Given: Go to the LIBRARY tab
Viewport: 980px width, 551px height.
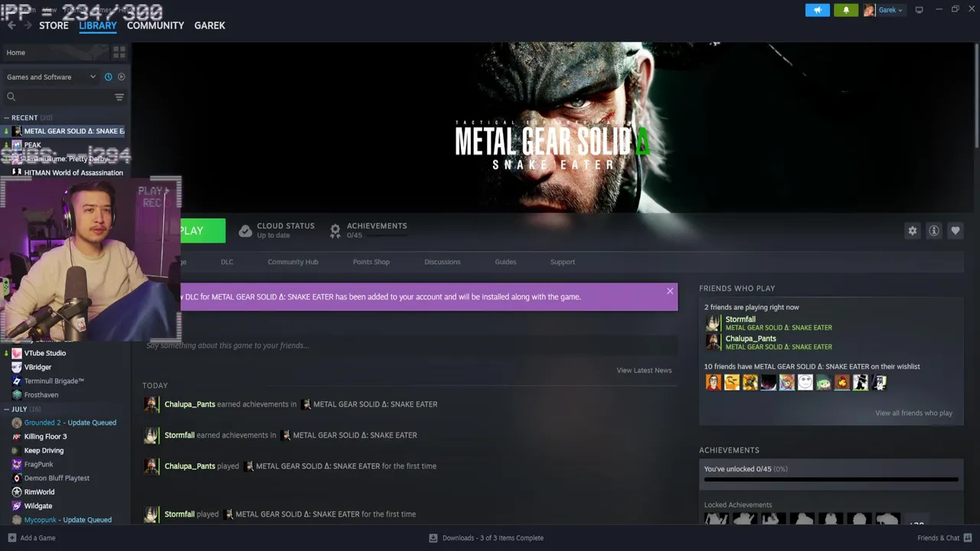Looking at the screenshot, I should coord(98,25).
